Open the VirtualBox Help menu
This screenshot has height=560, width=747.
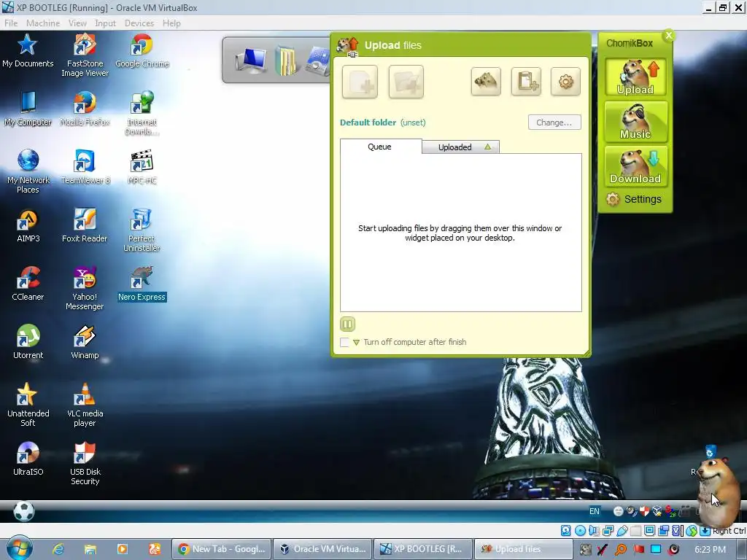click(171, 23)
